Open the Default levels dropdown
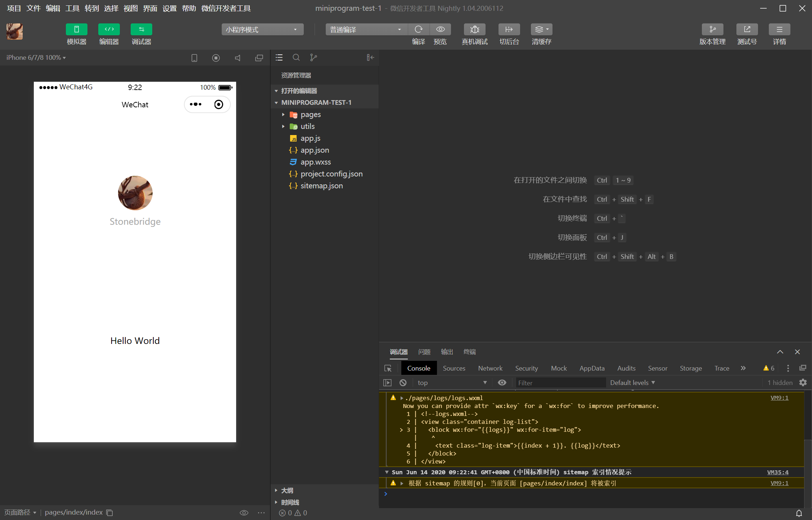This screenshot has width=812, height=520. (x=632, y=383)
